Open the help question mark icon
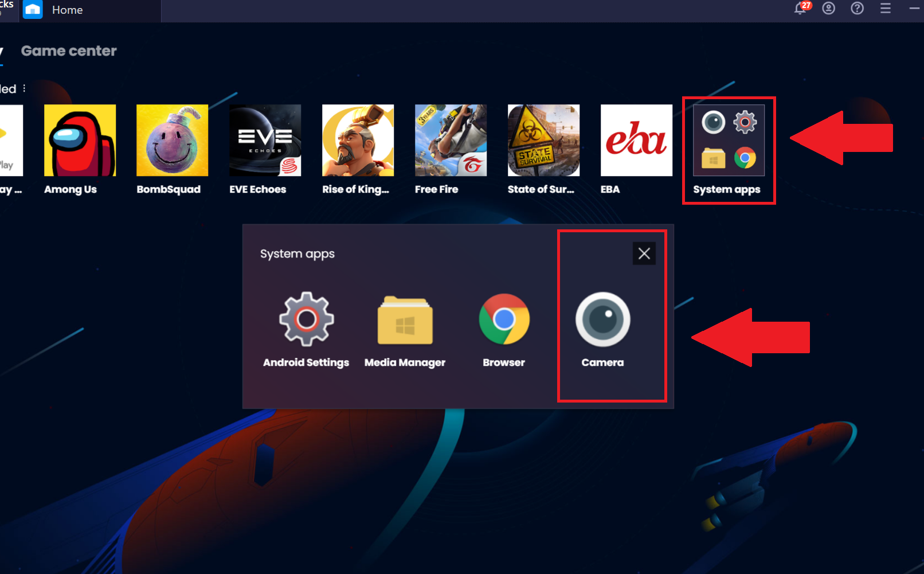The height and width of the screenshot is (574, 924). point(857,8)
